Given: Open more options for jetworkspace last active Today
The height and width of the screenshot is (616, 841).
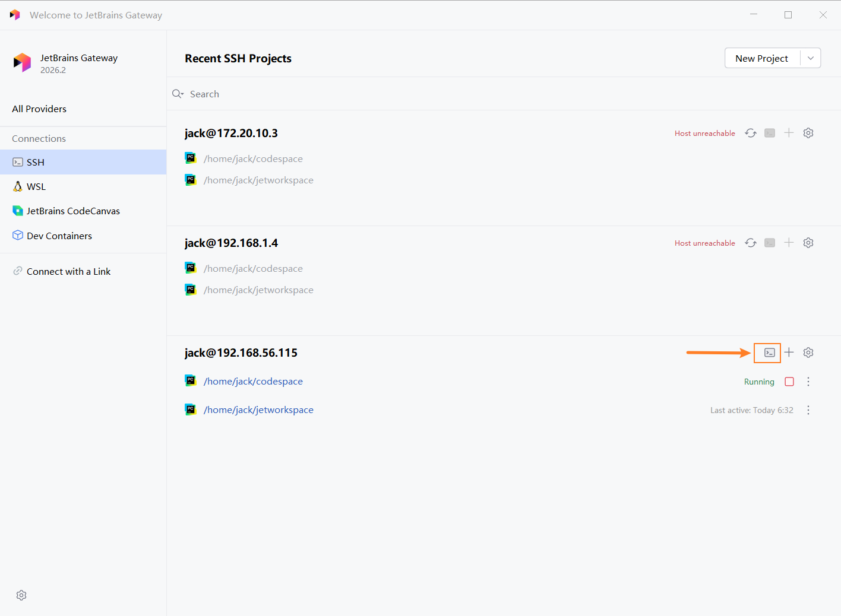Looking at the screenshot, I should pos(808,410).
